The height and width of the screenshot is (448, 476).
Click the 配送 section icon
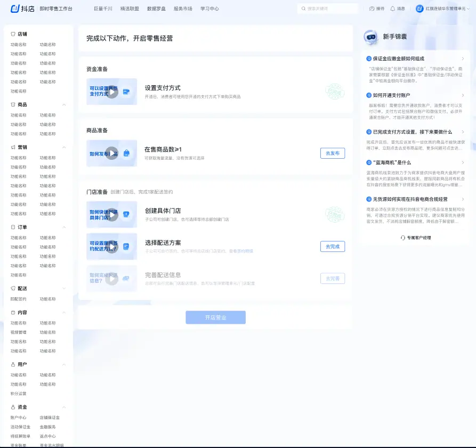click(13, 288)
